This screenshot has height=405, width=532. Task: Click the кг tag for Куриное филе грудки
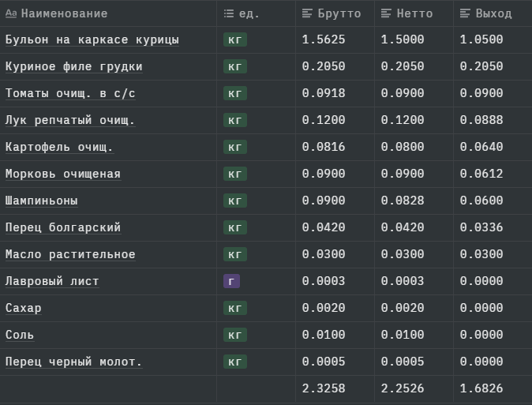coord(234,67)
